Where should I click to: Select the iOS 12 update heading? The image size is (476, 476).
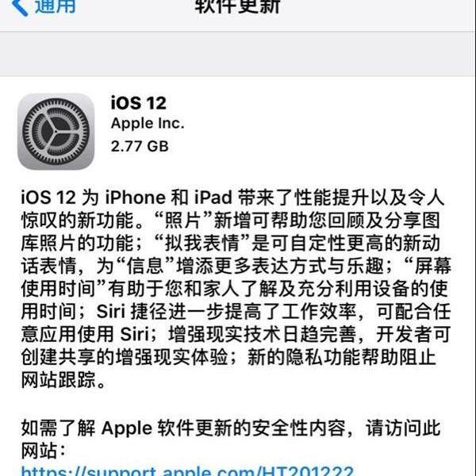(139, 103)
